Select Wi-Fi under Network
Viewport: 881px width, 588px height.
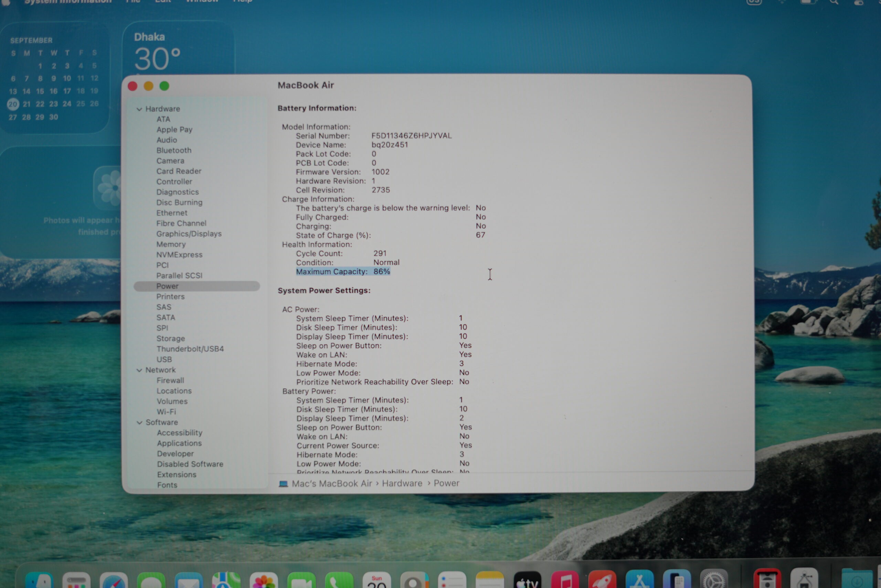166,412
